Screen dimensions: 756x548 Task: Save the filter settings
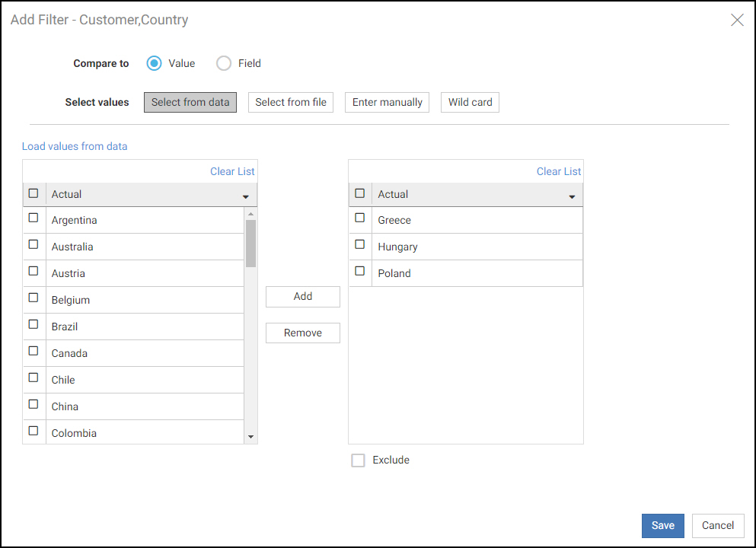click(x=662, y=525)
